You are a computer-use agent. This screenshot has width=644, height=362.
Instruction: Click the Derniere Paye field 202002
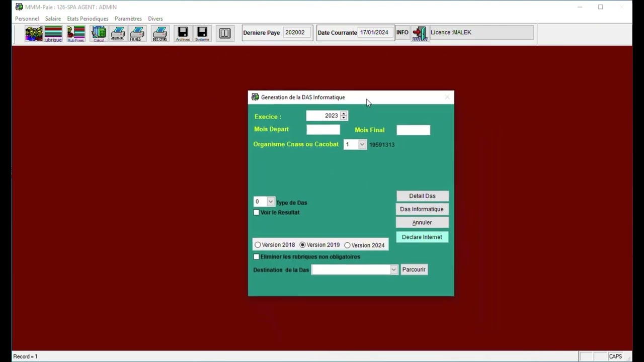click(296, 33)
